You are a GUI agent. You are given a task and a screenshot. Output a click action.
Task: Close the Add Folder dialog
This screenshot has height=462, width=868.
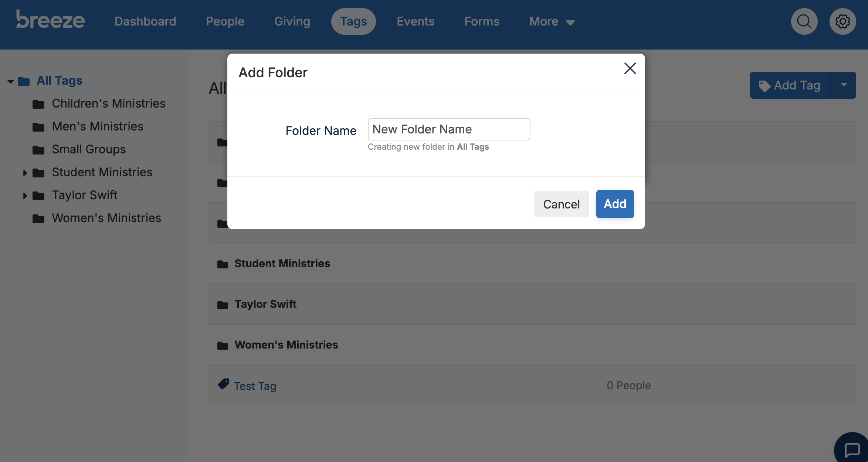coord(630,68)
